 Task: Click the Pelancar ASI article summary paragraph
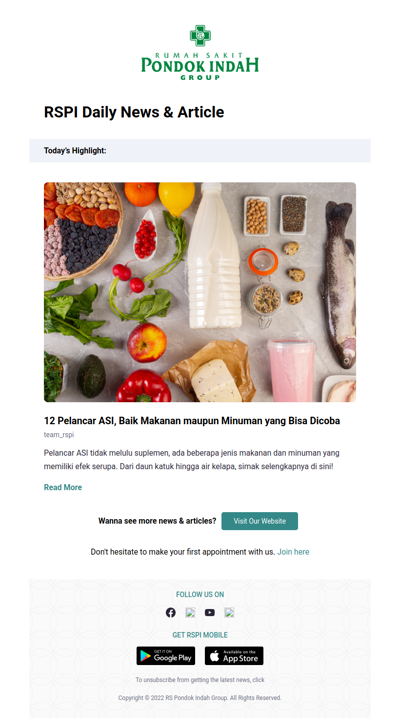[x=192, y=460]
